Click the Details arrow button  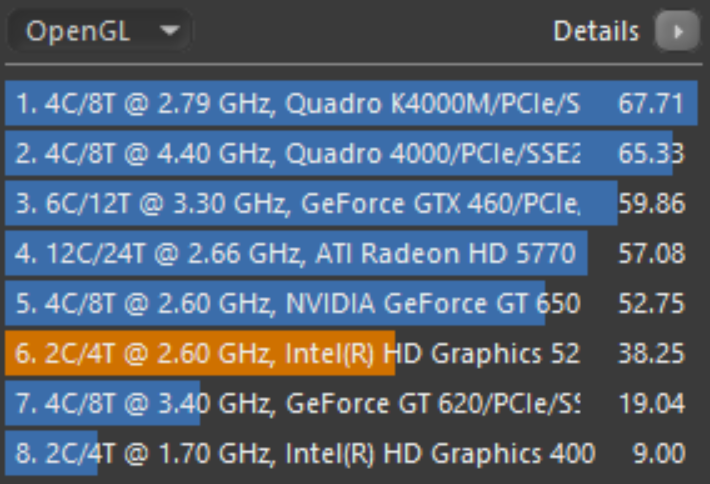[677, 31]
